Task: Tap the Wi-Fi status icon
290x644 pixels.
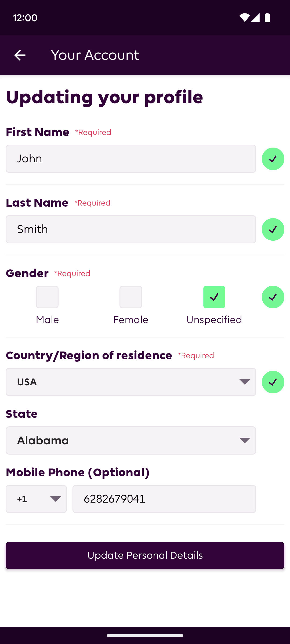Action: coord(244,18)
